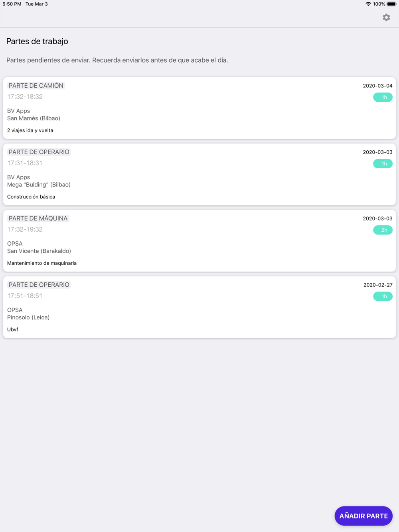
Task: Tap the 1h badge on the camión card
Action: [x=383, y=97]
